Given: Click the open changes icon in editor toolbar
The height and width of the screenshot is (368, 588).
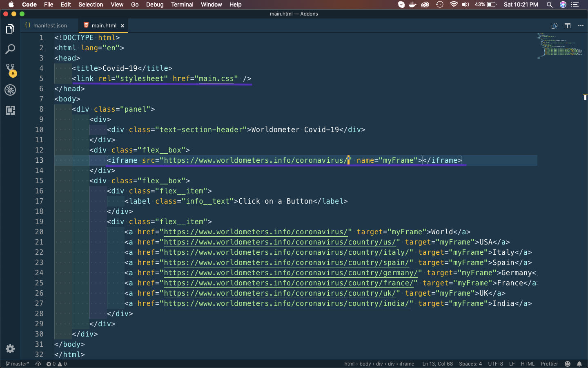Looking at the screenshot, I should pos(554,26).
